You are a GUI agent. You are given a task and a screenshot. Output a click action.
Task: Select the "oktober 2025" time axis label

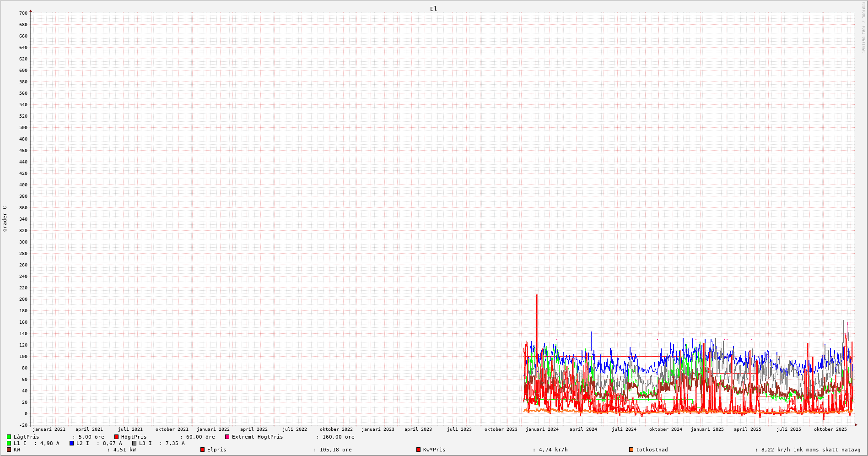coord(830,429)
